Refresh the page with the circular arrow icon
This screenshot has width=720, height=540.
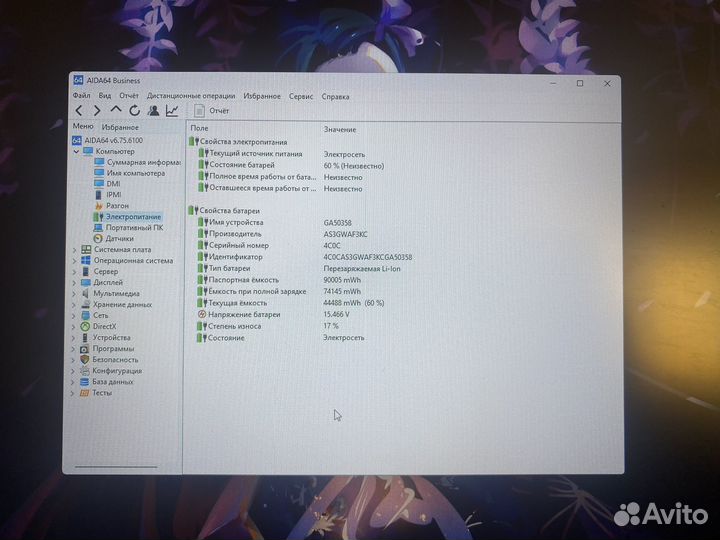(135, 110)
